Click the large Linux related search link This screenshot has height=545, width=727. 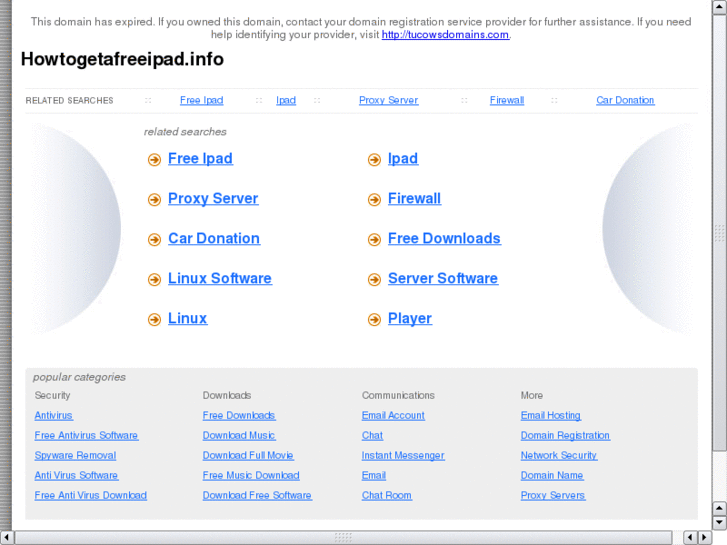click(187, 319)
